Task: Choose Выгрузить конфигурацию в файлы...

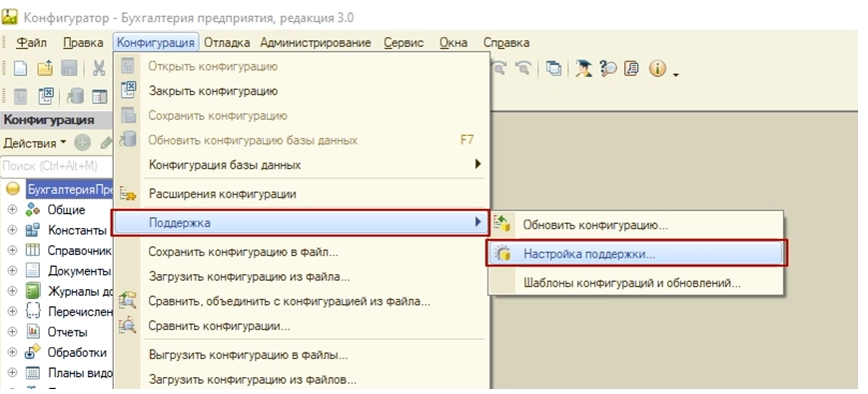Action: [x=302, y=355]
